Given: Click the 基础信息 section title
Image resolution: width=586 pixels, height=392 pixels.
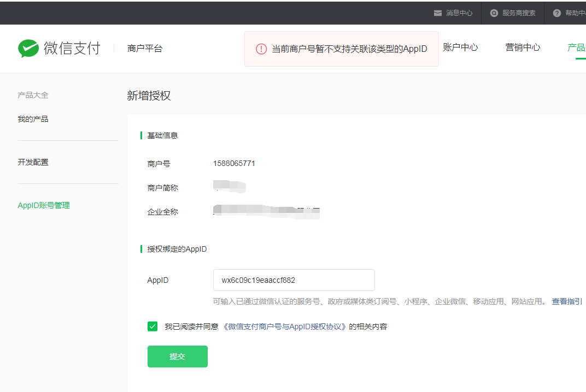Looking at the screenshot, I should 162,135.
